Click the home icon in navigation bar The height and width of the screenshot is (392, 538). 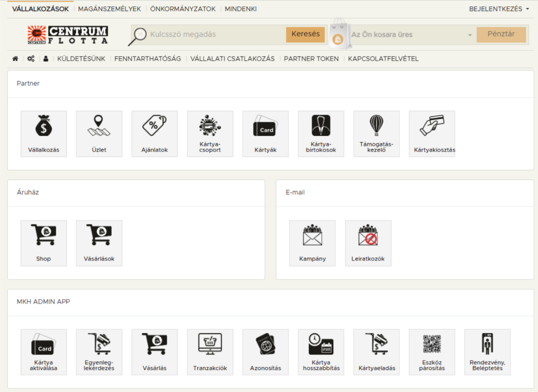[15, 59]
